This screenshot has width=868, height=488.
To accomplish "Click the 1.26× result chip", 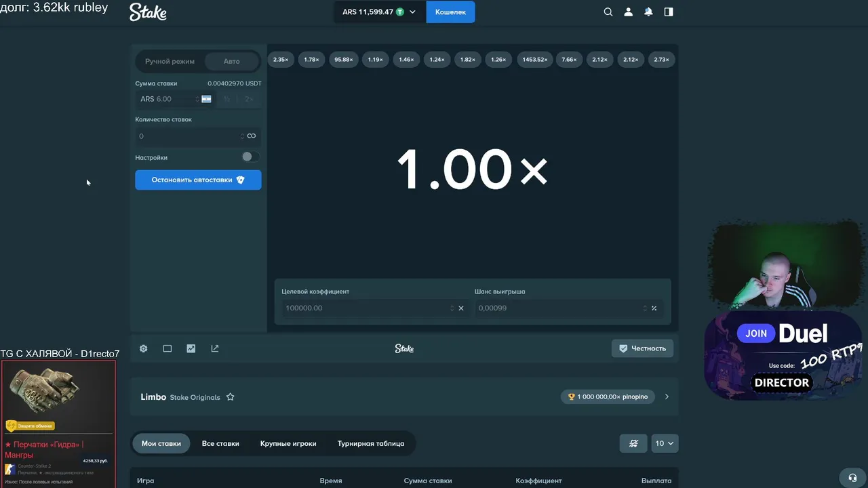I will (x=498, y=60).
